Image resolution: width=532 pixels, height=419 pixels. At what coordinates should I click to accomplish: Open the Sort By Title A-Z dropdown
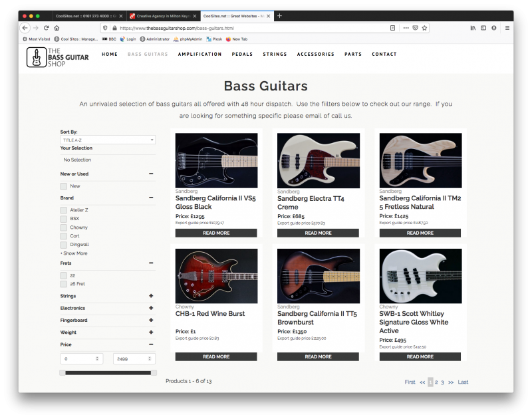(108, 140)
